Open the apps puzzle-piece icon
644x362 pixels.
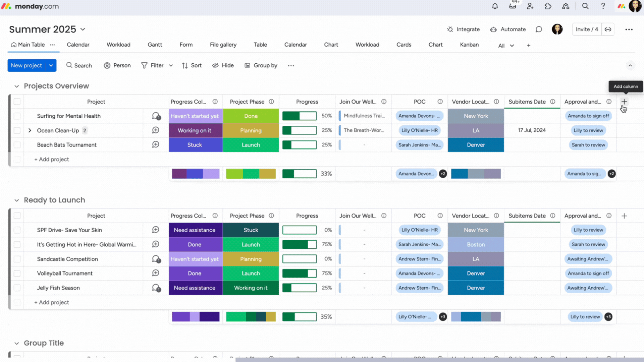coord(548,6)
